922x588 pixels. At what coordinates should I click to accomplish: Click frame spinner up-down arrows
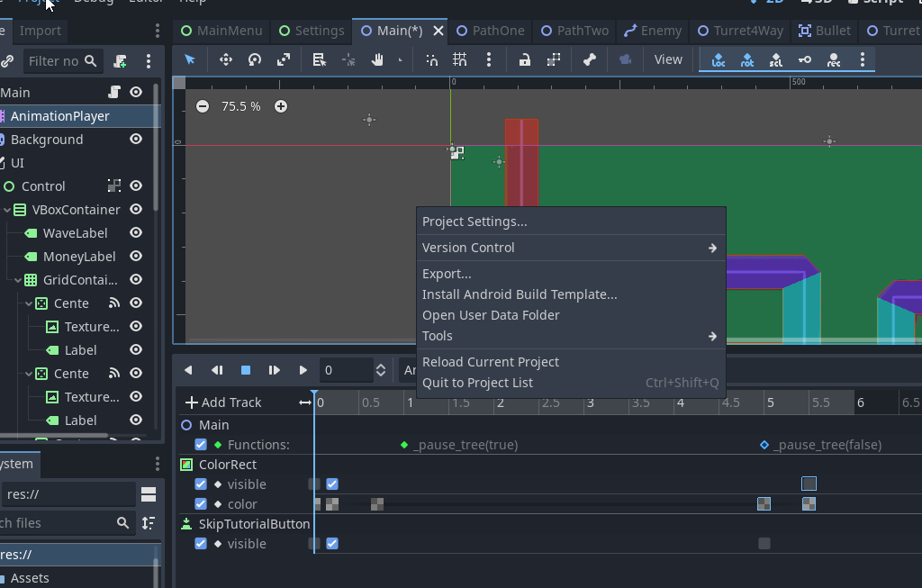pos(381,370)
